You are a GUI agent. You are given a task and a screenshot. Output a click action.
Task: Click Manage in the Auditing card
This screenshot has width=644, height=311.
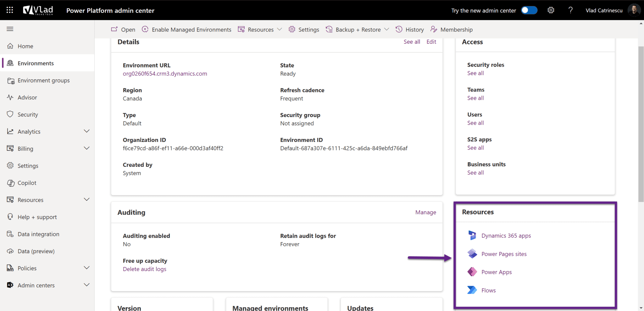(x=425, y=212)
